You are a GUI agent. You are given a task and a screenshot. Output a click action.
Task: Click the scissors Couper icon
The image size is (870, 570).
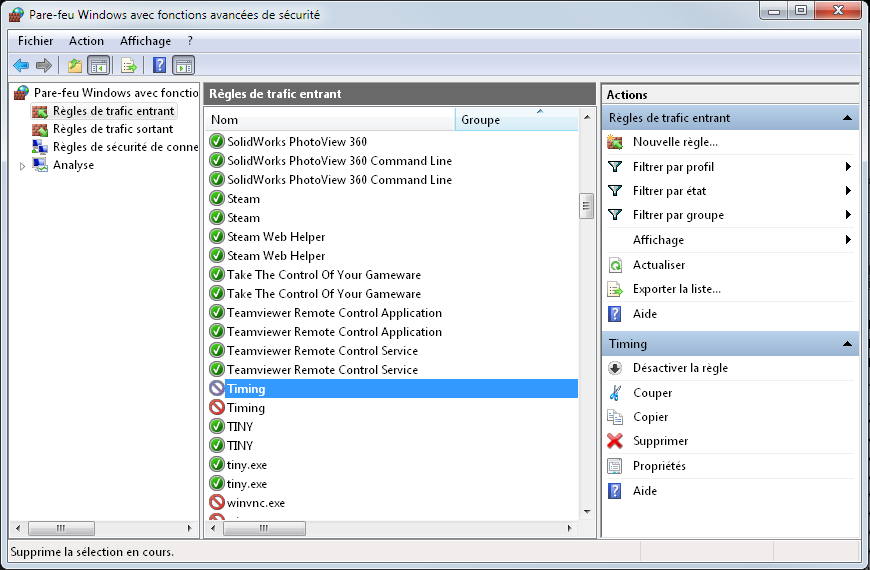(615, 393)
